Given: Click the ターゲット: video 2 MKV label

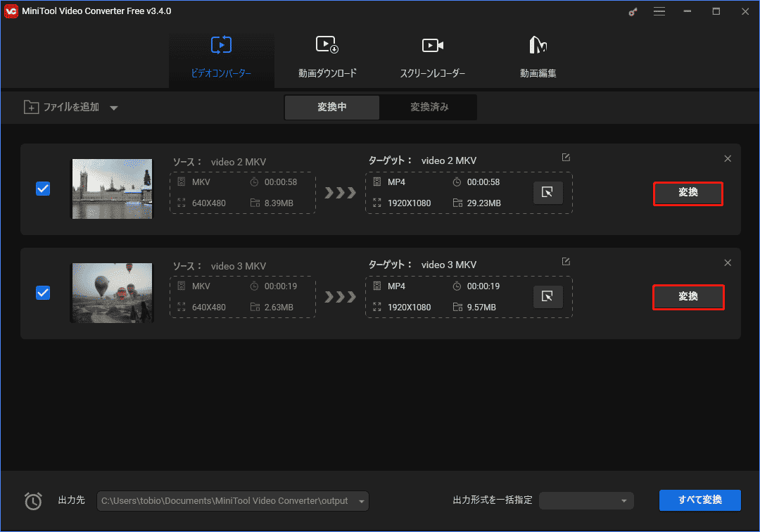Looking at the screenshot, I should pos(422,160).
